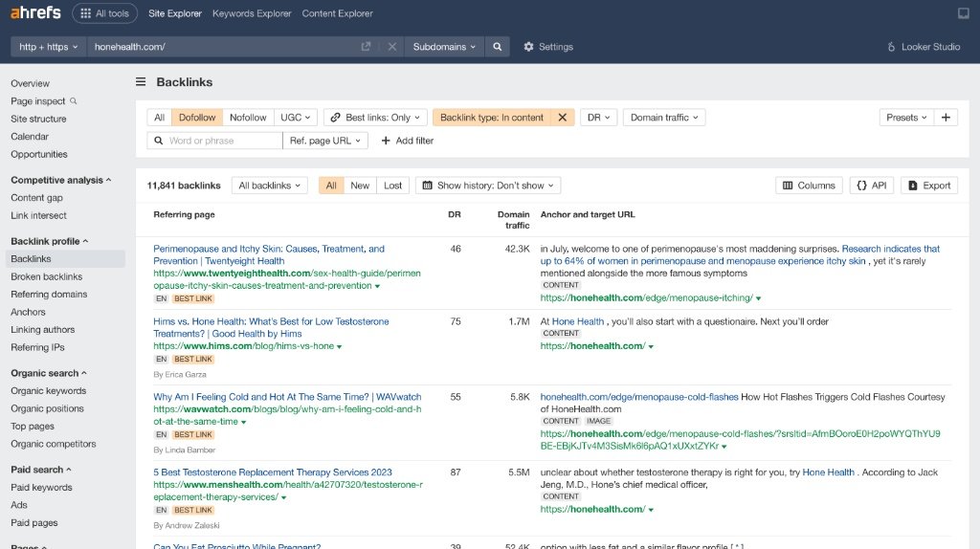
Task: Open Perimenopause and Itchy Skin referring page
Action: pos(269,254)
